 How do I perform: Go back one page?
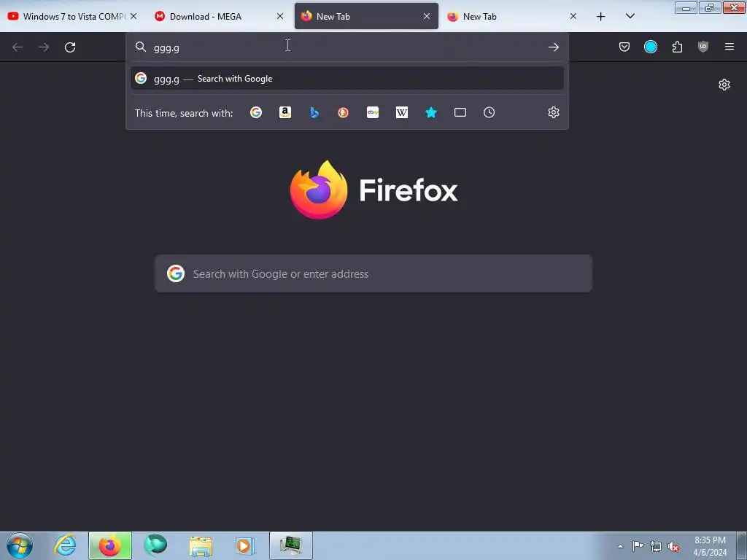18,47
